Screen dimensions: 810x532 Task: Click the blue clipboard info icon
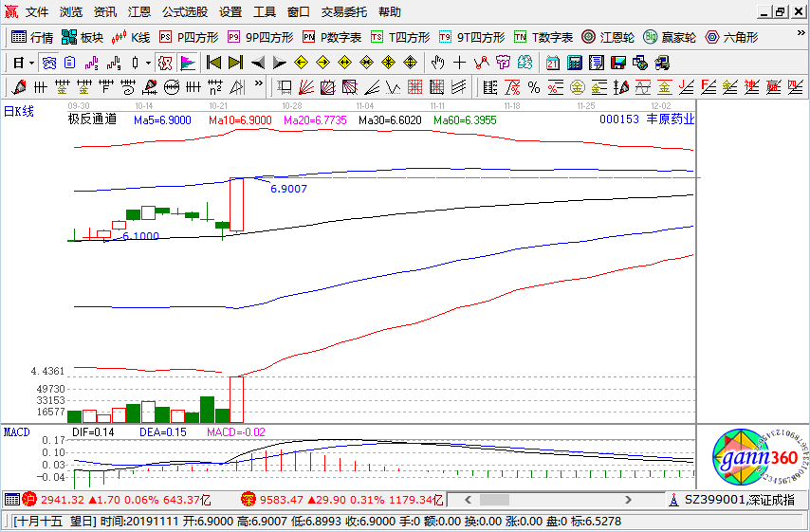click(x=70, y=63)
